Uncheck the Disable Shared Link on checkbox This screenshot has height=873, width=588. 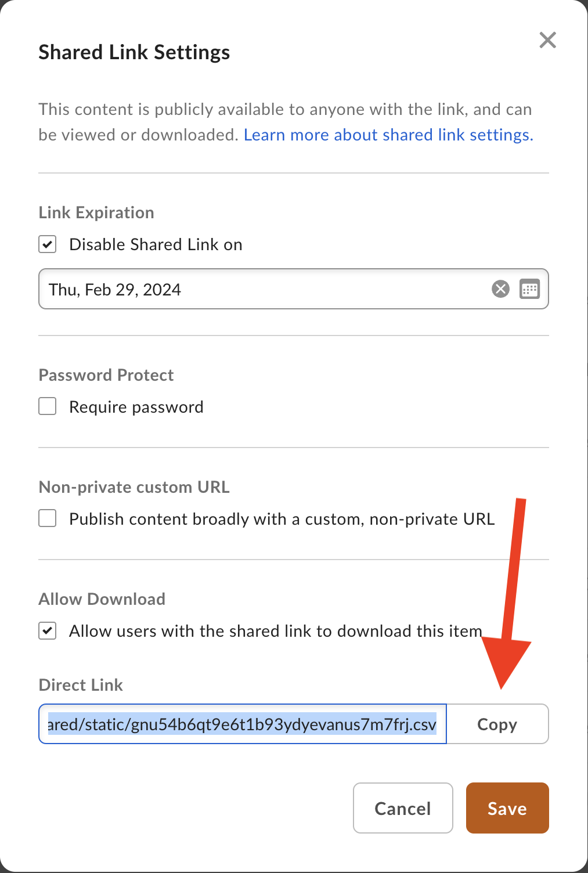point(48,244)
